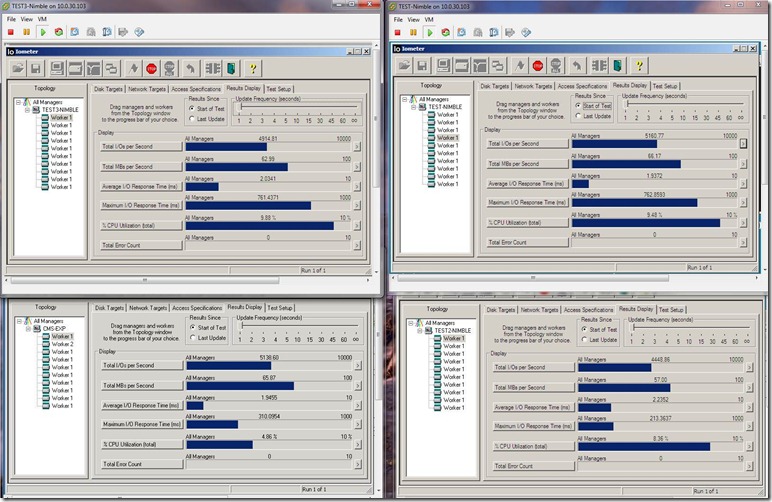Collapse the All Managers tree in TEST3-Nimble topology
Image resolution: width=772 pixels, height=502 pixels.
point(19,102)
